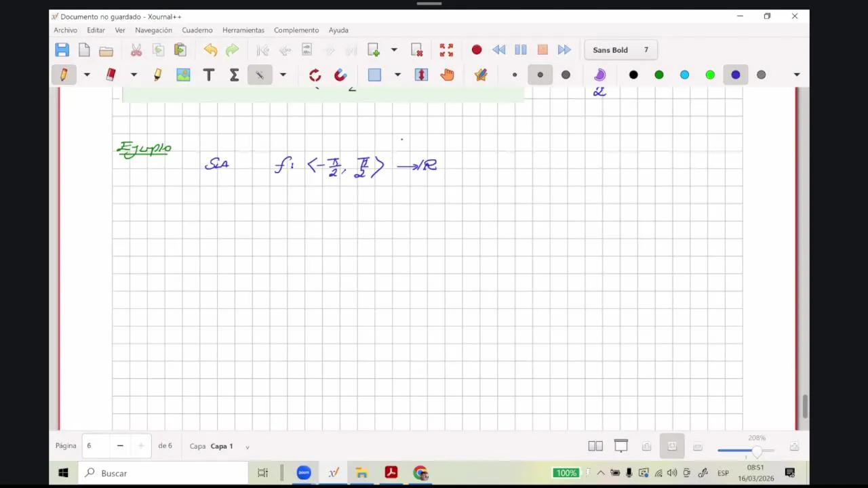This screenshot has width=868, height=488.
Task: Open the Cuaderno menu
Action: point(197,30)
